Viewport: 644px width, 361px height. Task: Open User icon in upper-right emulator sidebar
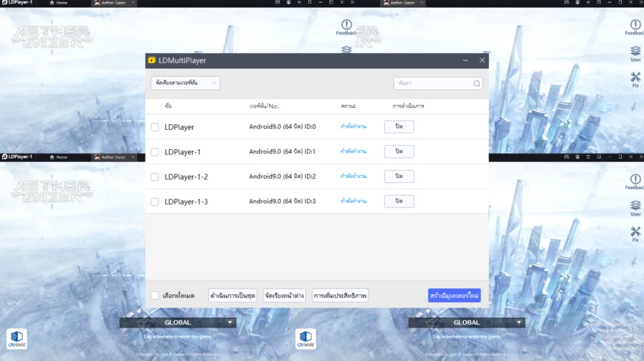(635, 54)
